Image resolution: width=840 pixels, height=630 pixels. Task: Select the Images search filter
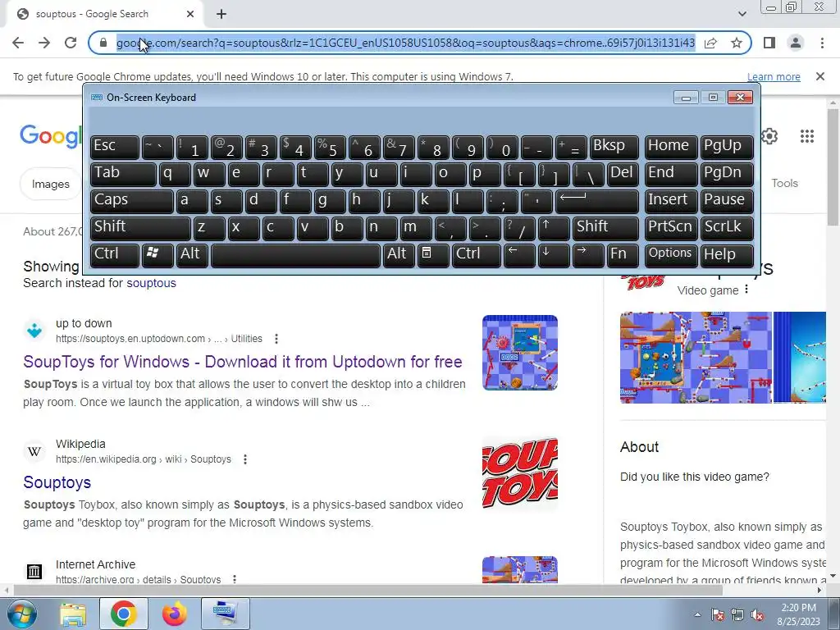click(50, 184)
